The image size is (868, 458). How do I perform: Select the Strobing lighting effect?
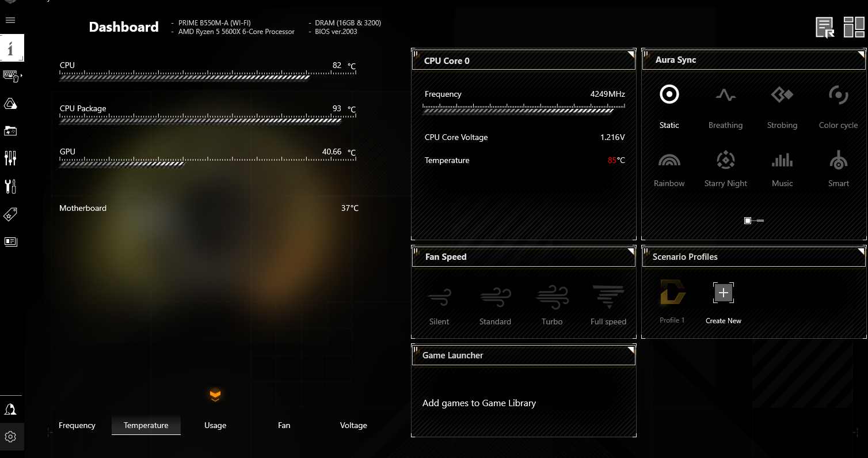pos(782,107)
